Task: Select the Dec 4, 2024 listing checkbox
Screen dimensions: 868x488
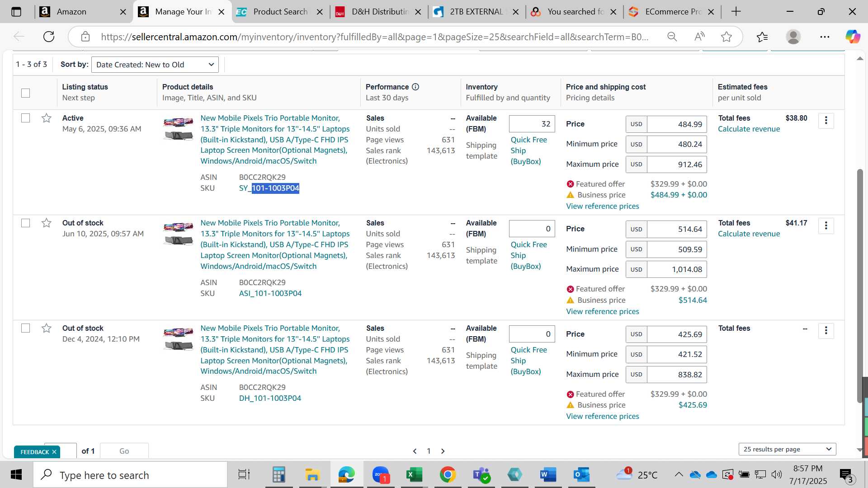Action: pyautogui.click(x=26, y=328)
